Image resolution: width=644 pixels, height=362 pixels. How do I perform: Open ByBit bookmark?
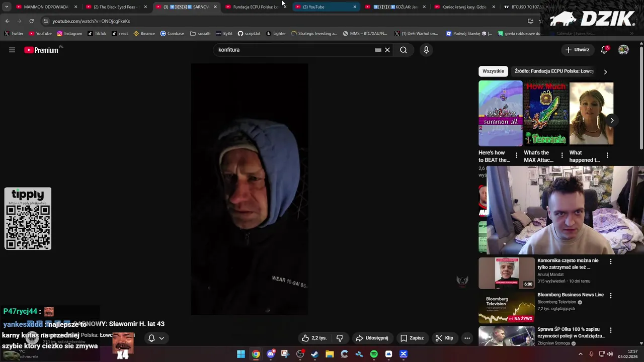click(224, 33)
